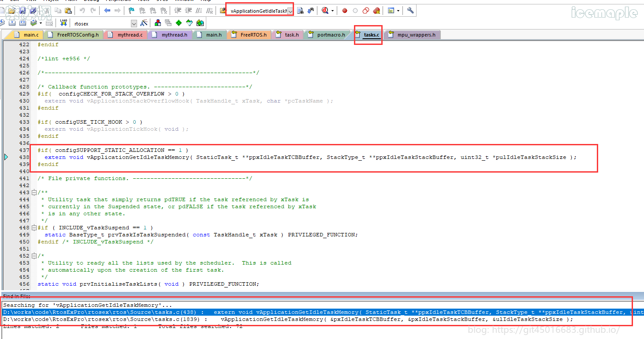Select the tasks.c(438) search result row
Viewport: 644px width, 339px height.
point(323,312)
